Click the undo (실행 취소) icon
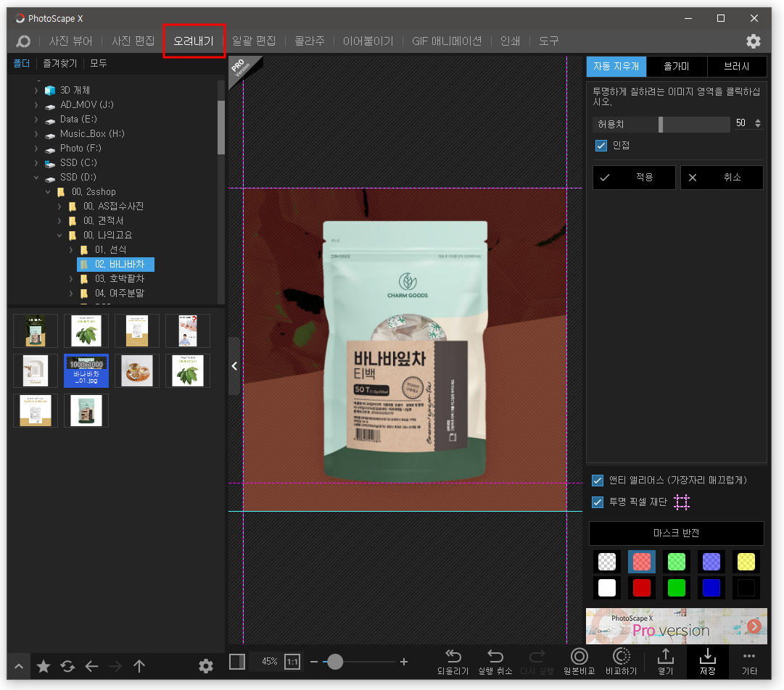 (495, 656)
